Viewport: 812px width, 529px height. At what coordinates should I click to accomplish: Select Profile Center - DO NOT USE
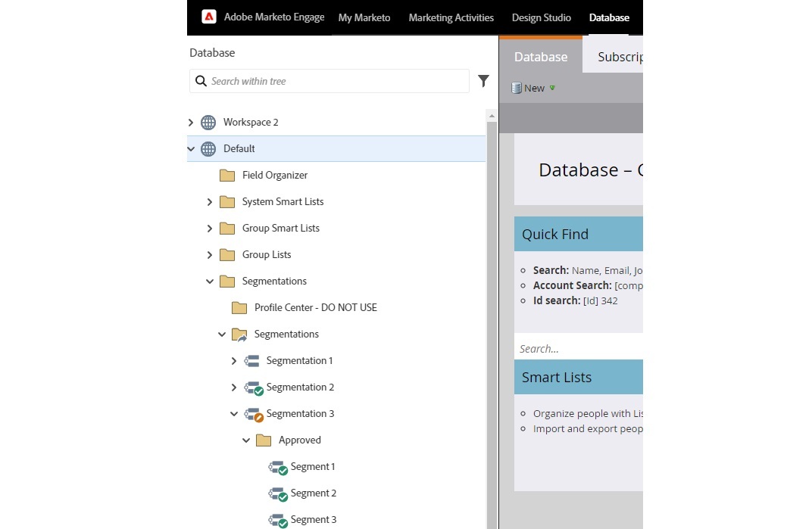315,307
